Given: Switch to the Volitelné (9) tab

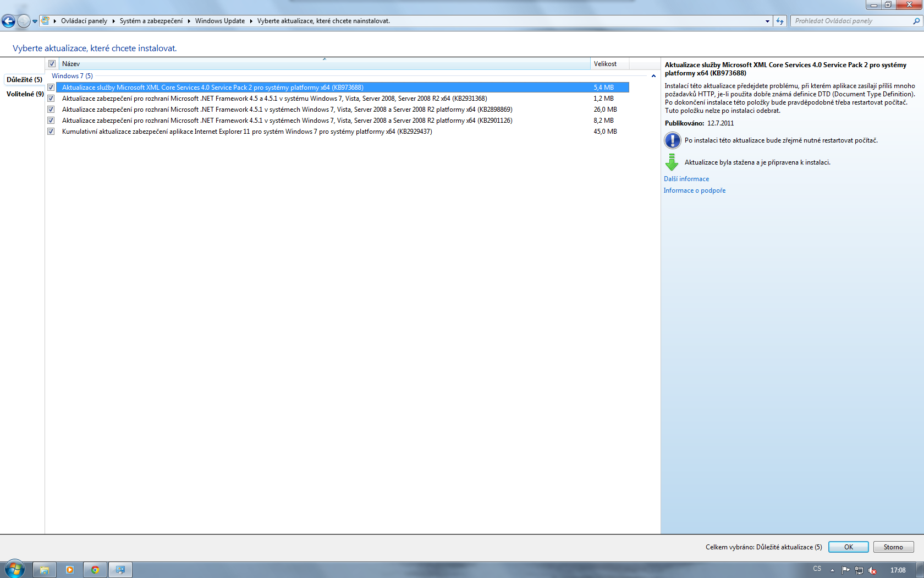Looking at the screenshot, I should pos(25,94).
